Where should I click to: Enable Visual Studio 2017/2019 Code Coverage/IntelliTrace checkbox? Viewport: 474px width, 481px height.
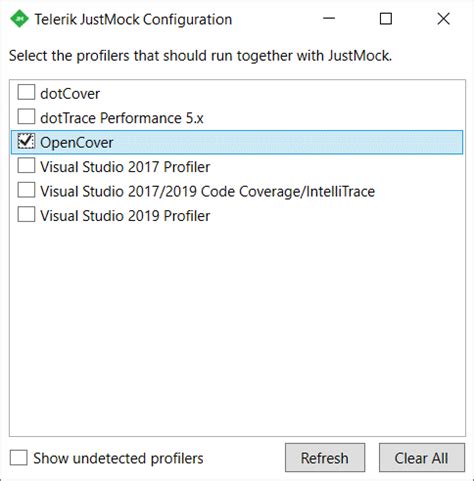click(x=26, y=190)
